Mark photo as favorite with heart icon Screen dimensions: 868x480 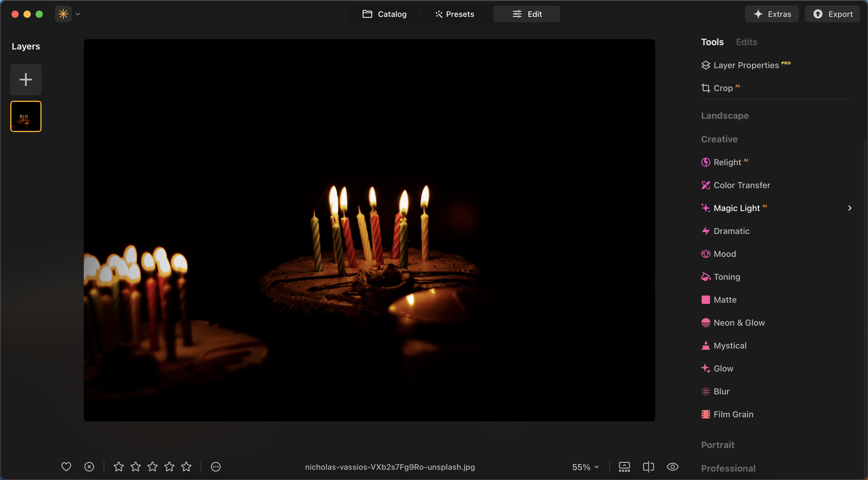pyautogui.click(x=66, y=466)
